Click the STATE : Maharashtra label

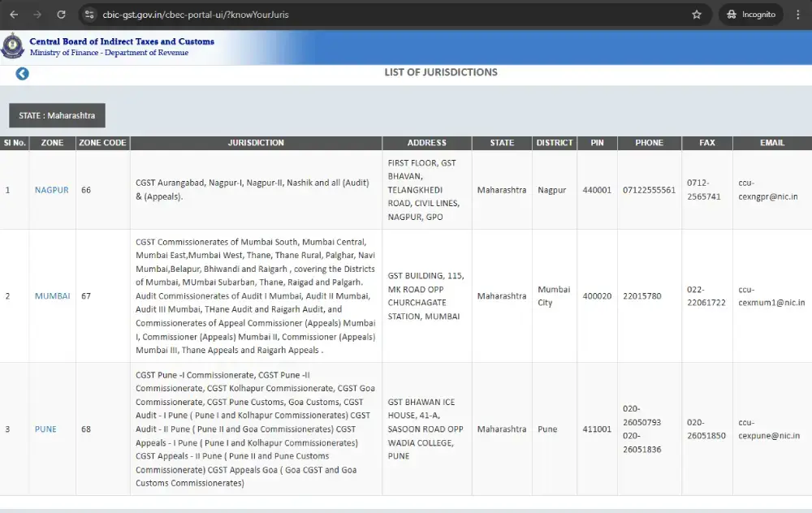tap(57, 115)
